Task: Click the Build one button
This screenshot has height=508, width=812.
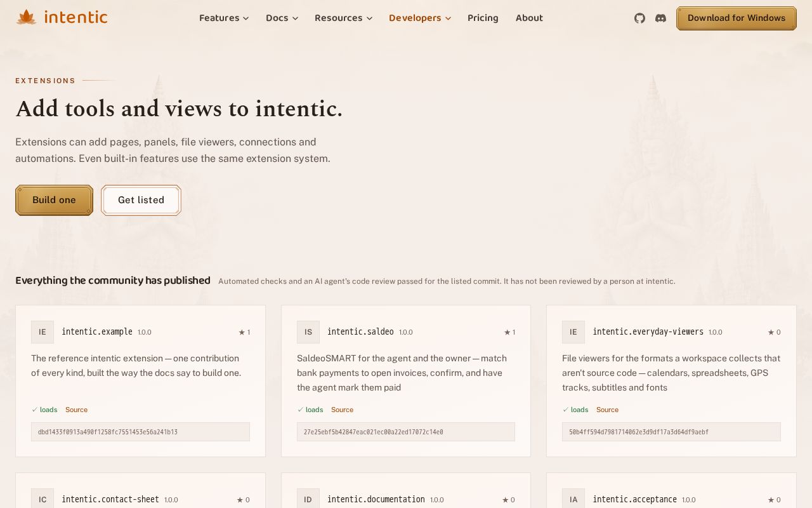Action: (54, 200)
